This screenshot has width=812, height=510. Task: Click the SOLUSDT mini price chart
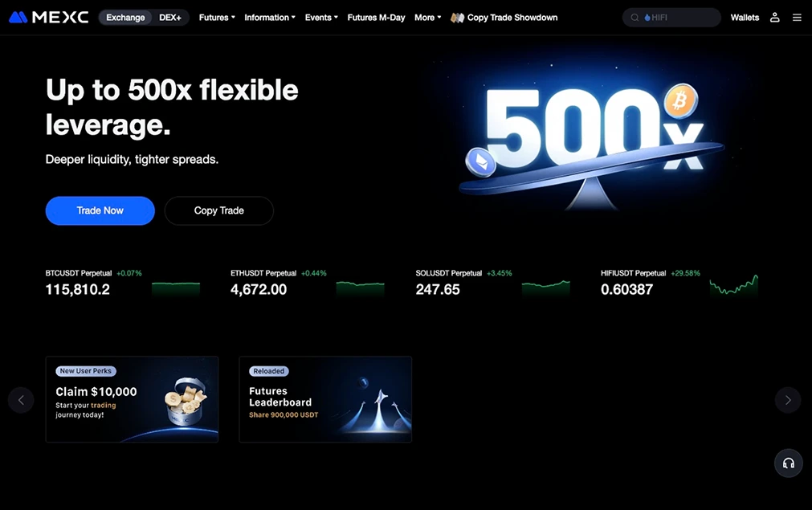[546, 288]
